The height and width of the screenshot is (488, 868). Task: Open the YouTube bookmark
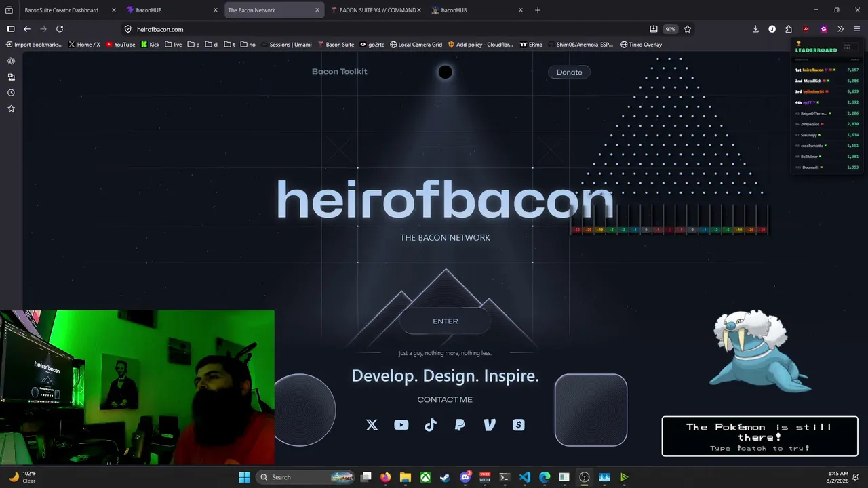click(x=121, y=45)
